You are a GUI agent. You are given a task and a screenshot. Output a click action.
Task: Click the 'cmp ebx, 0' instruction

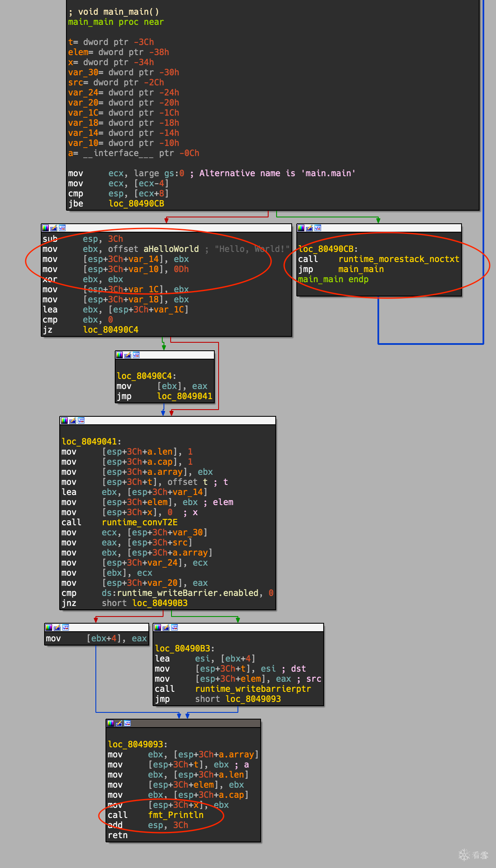(x=78, y=320)
